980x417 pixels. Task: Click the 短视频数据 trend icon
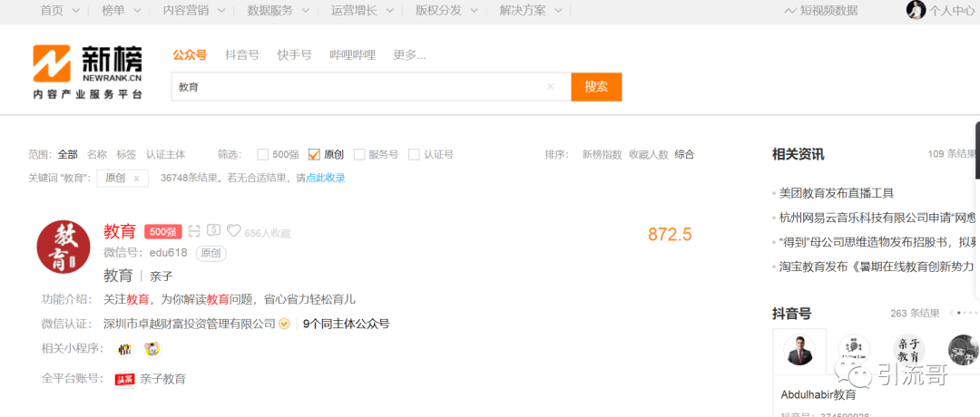(790, 11)
